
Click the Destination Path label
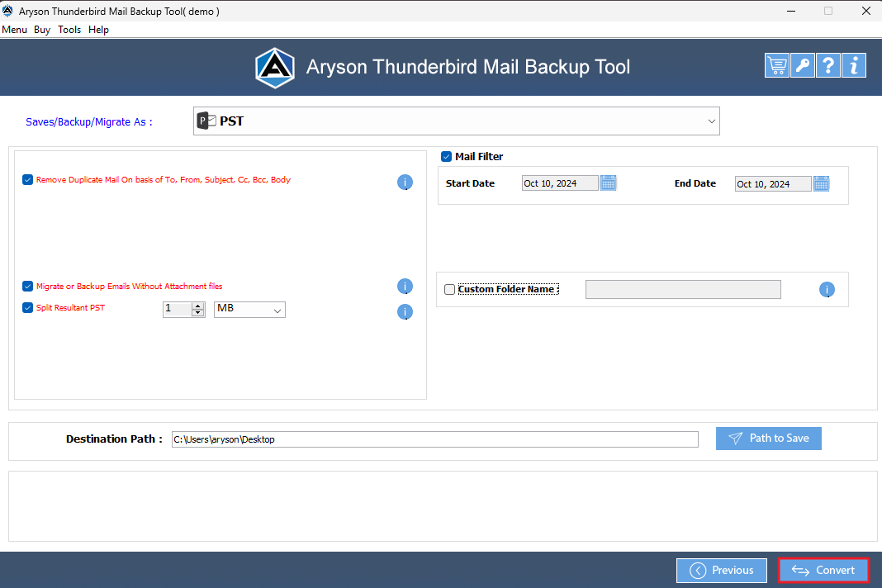click(x=114, y=439)
